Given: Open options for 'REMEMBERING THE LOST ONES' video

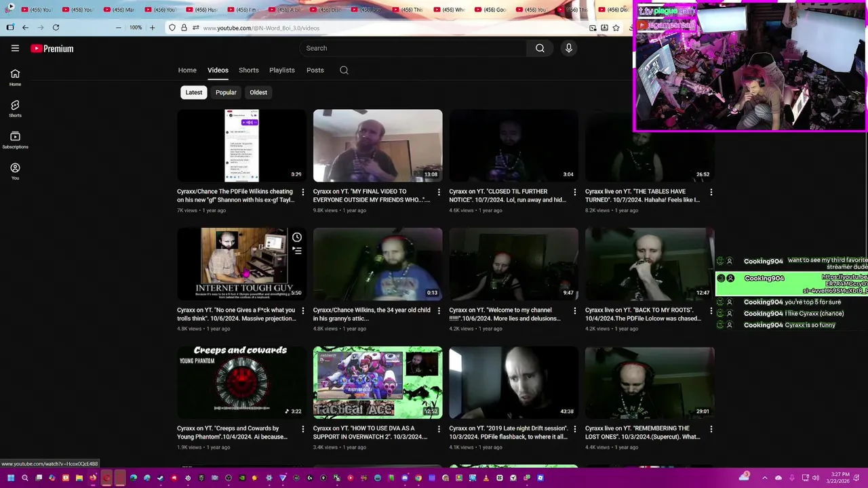Looking at the screenshot, I should 711,429.
